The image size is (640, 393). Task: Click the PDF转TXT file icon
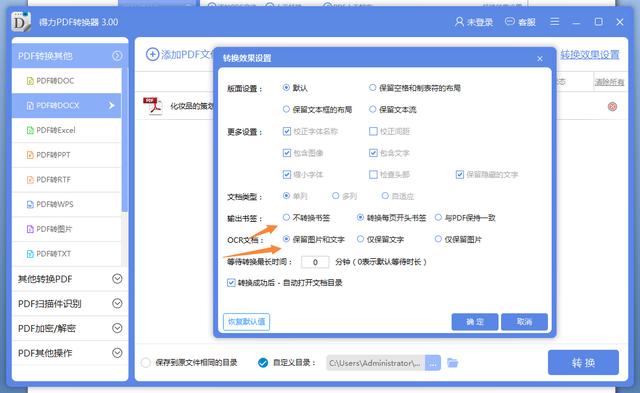30,254
